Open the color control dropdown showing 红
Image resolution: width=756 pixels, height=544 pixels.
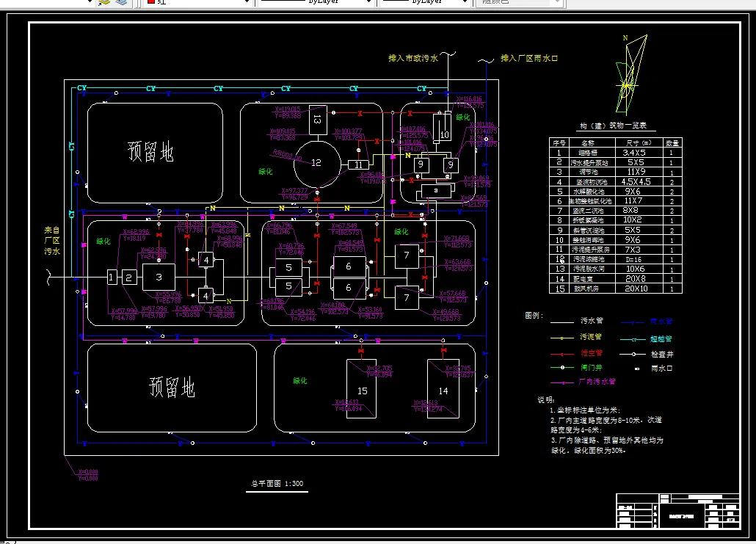(x=246, y=3)
